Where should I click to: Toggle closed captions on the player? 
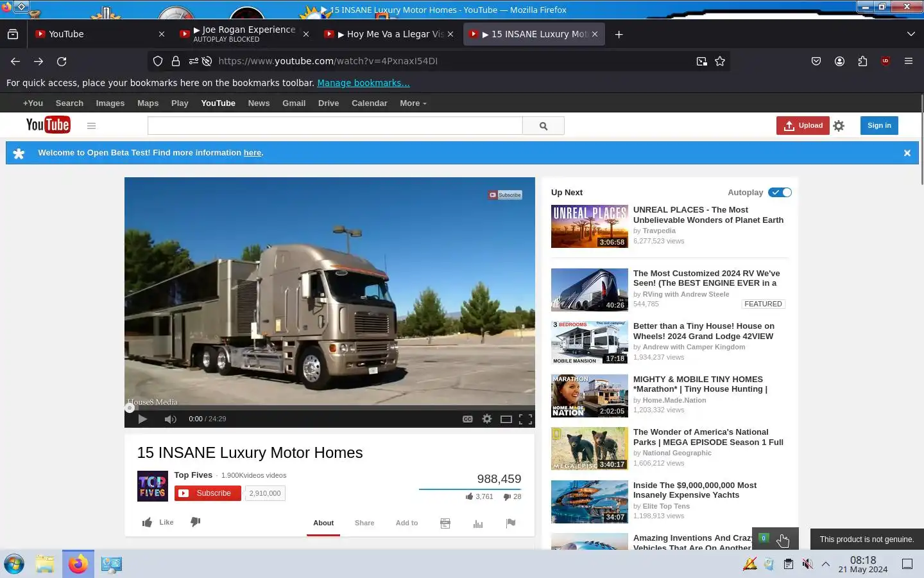click(468, 419)
